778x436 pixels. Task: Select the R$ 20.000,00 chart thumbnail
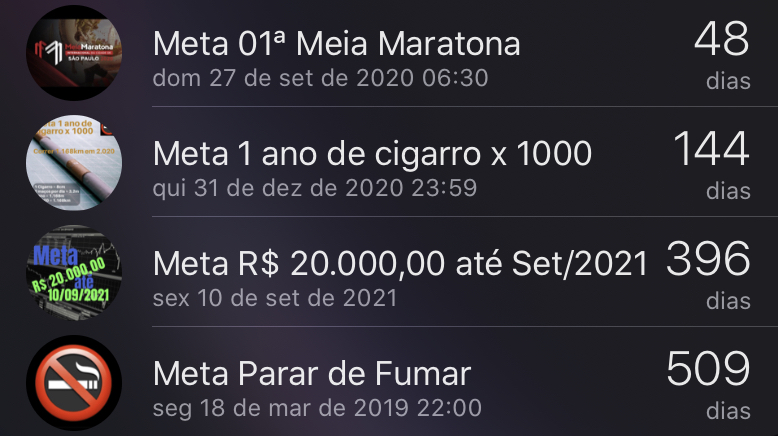click(x=74, y=272)
